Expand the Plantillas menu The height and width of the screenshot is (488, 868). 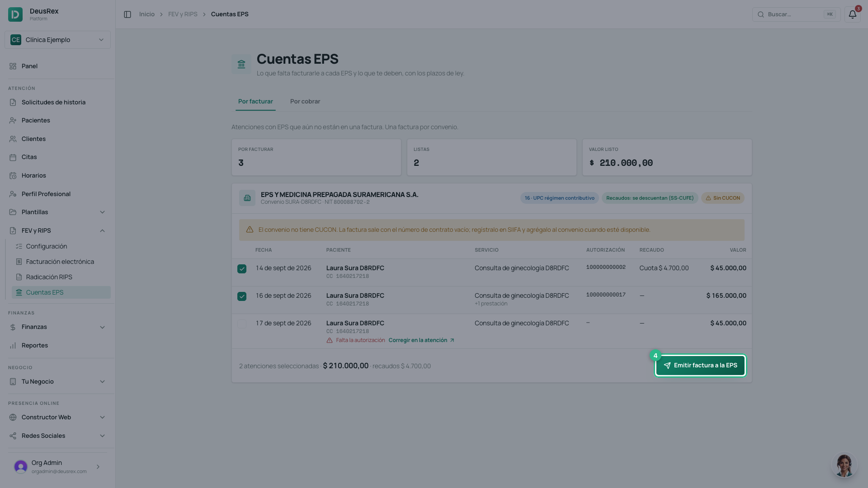[57, 212]
